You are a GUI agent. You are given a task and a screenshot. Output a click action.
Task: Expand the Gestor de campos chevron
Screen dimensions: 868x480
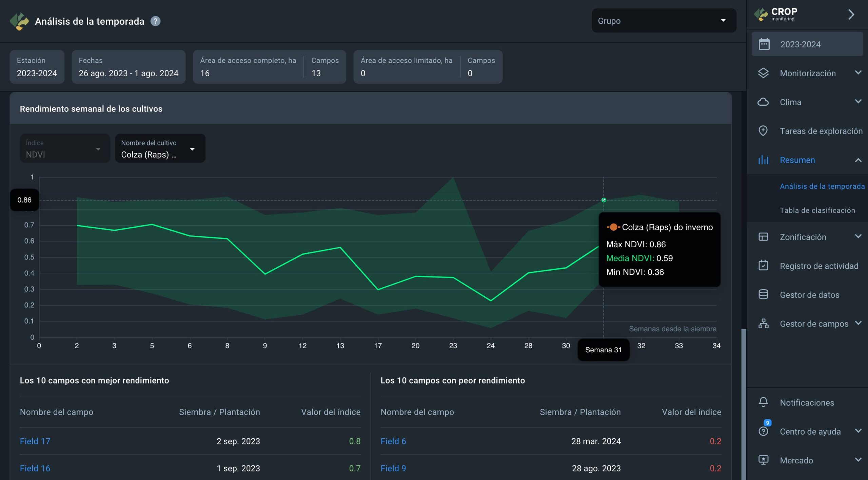[858, 323]
